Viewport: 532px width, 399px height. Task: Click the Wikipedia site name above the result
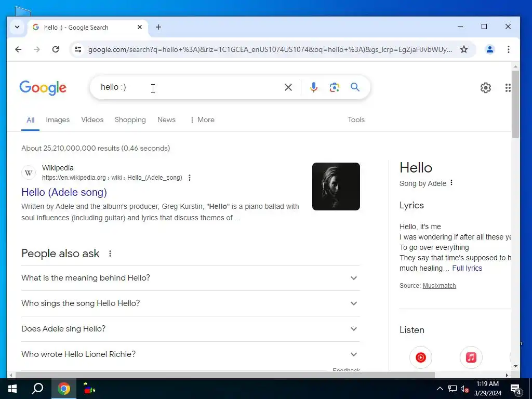pyautogui.click(x=58, y=168)
